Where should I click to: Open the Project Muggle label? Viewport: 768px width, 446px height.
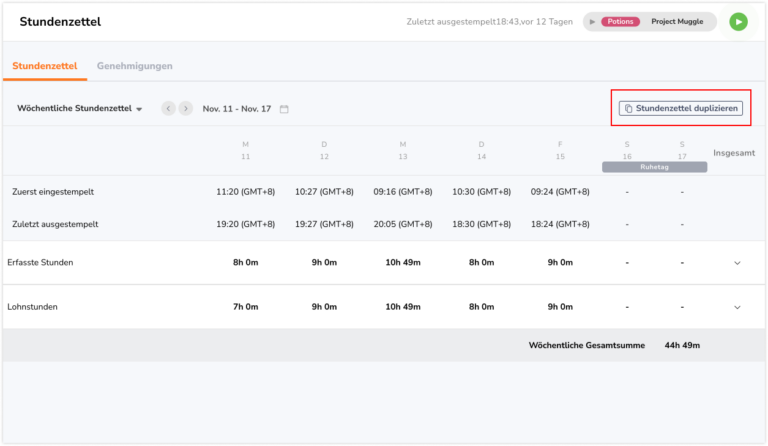[x=677, y=22]
